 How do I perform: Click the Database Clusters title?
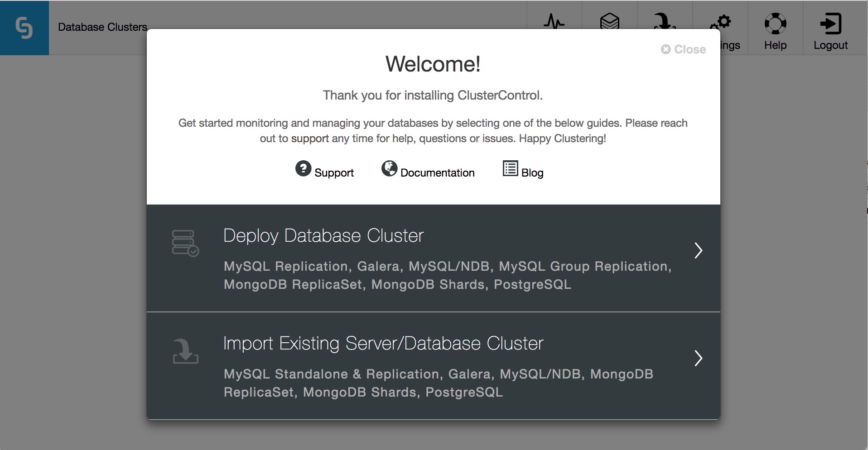102,27
